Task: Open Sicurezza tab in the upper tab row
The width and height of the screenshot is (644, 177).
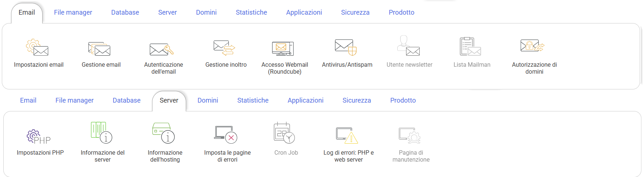Action: pyautogui.click(x=355, y=12)
